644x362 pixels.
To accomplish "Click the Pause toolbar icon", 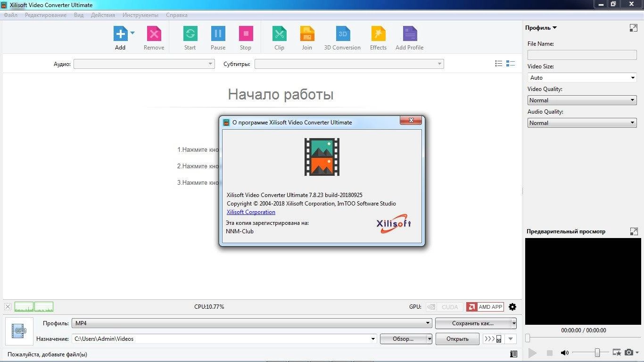I will click(218, 33).
